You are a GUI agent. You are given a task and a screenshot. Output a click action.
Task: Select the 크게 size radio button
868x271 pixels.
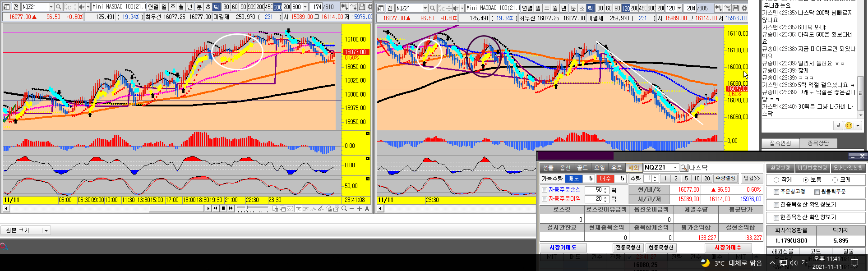click(x=835, y=180)
